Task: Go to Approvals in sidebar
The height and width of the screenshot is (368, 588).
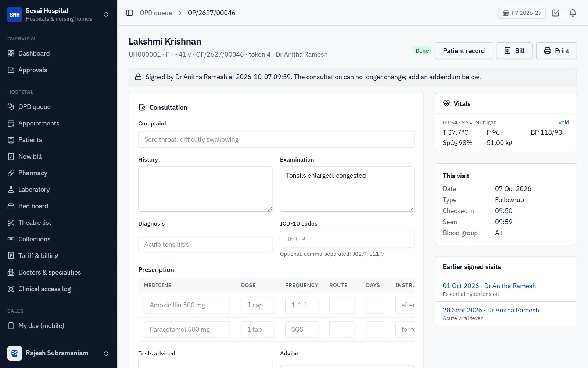Action: click(x=58, y=70)
